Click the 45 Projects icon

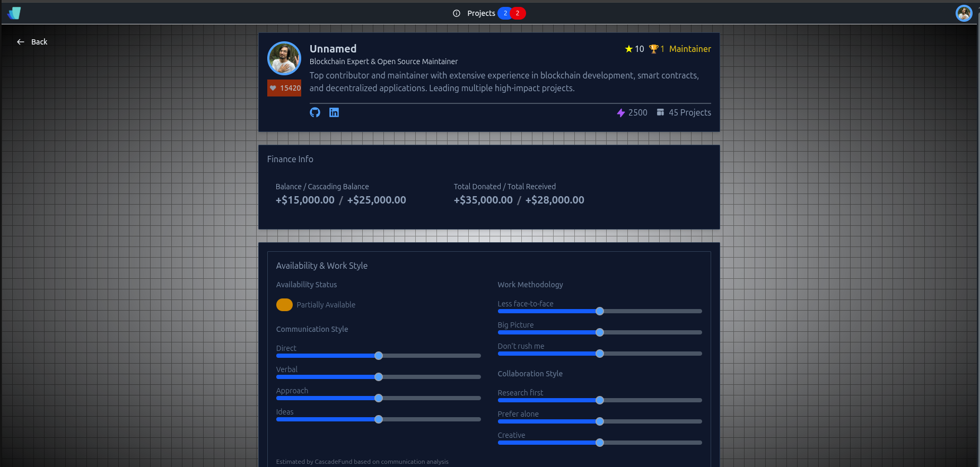(660, 112)
